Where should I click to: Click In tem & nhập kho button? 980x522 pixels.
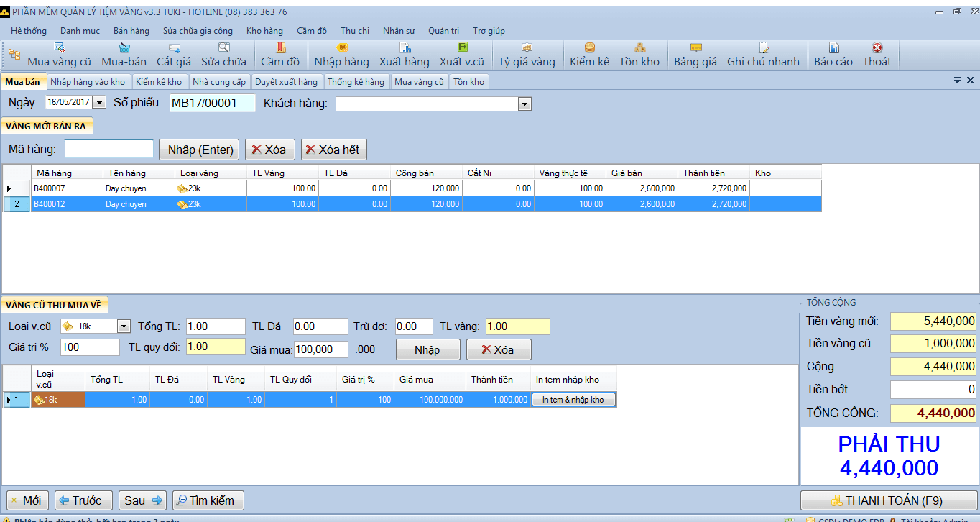[573, 400]
